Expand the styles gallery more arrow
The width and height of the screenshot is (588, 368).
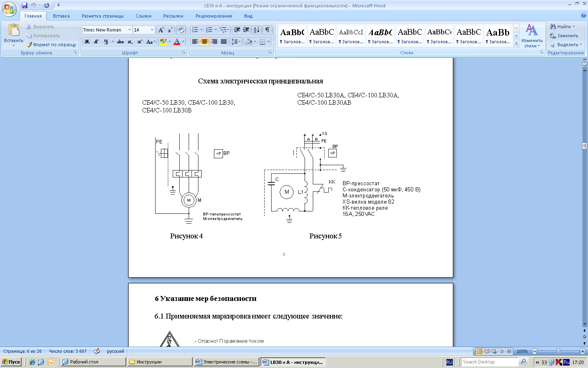[516, 43]
